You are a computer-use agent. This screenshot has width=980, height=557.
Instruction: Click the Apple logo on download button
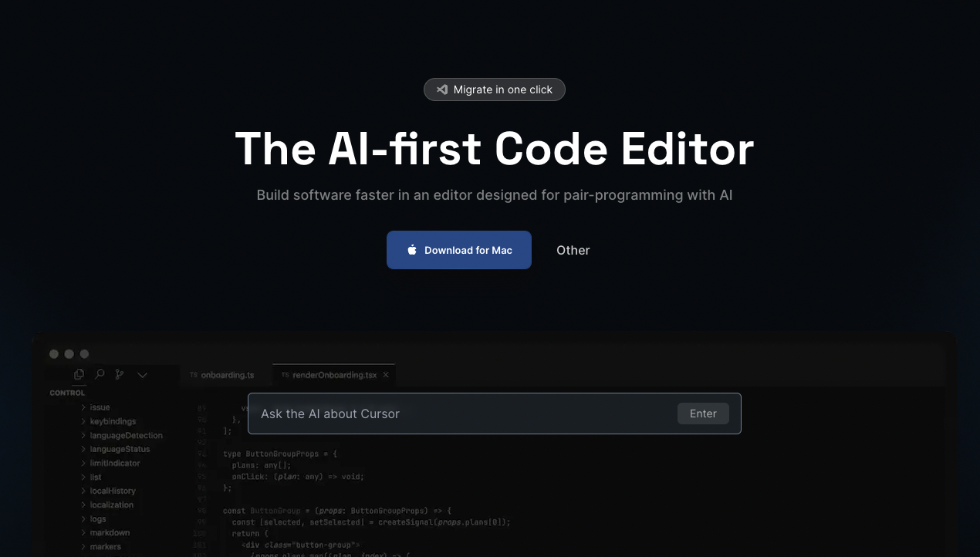pos(412,250)
